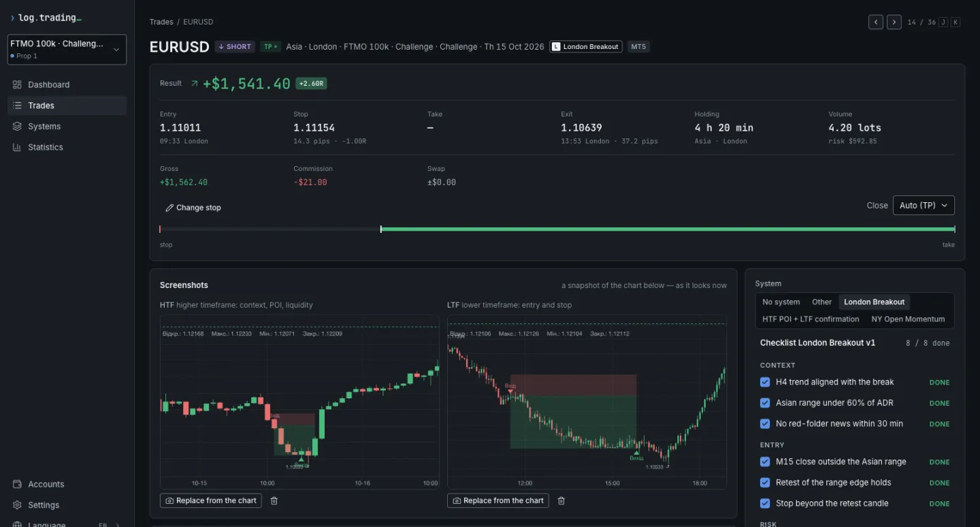The image size is (980, 527).
Task: Click the MT5 platform badge
Action: (x=638, y=47)
